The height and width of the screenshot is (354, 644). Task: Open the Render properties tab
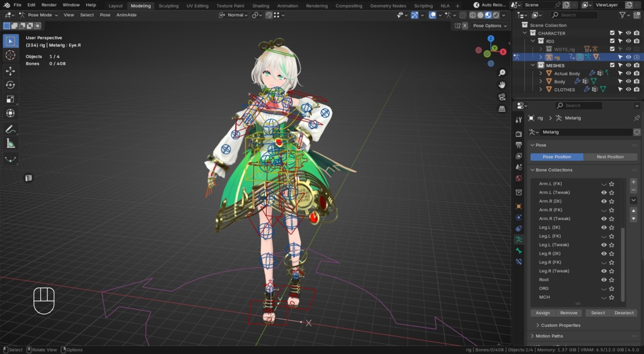(x=519, y=134)
